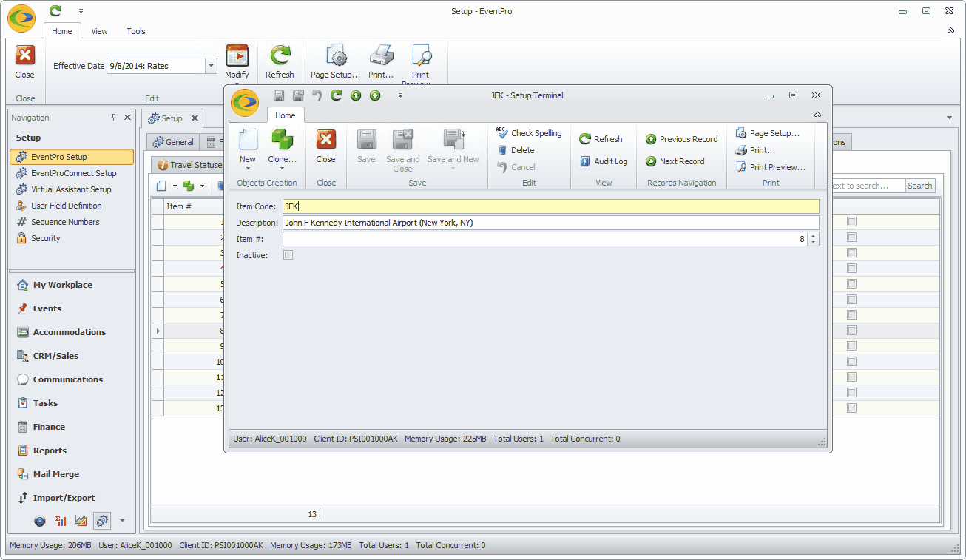Open Sequence Numbers in the navigation

pos(65,222)
